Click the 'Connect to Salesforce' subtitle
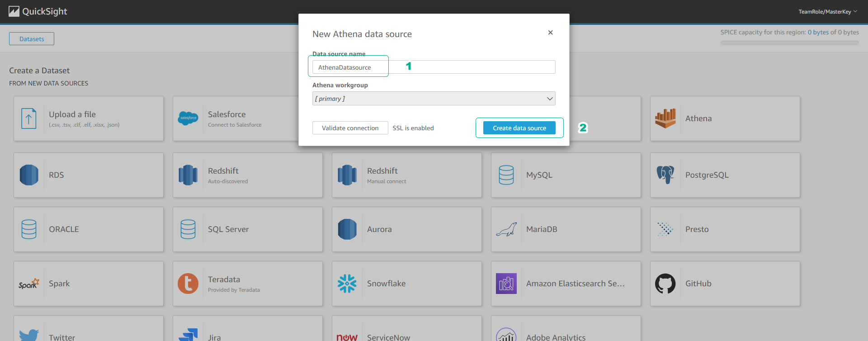 click(235, 125)
